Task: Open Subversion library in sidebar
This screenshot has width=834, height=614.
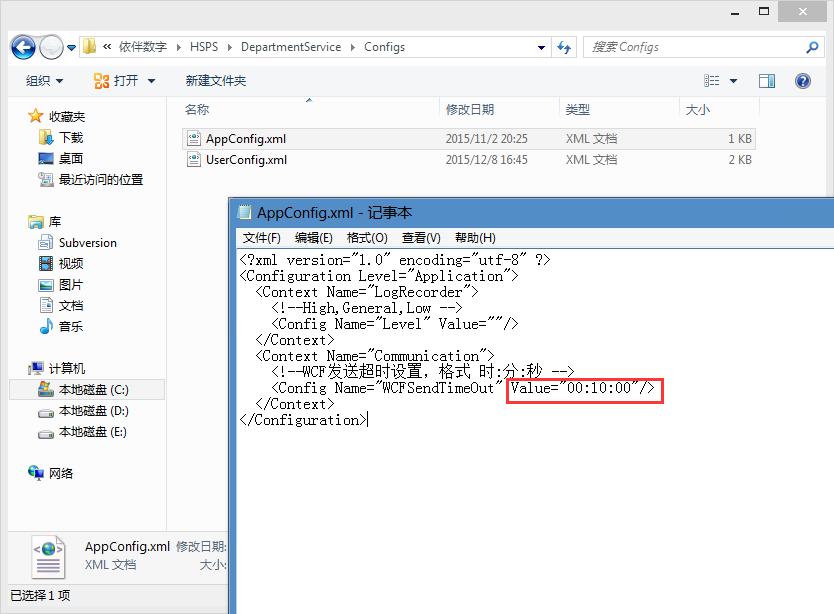Action: coord(87,243)
